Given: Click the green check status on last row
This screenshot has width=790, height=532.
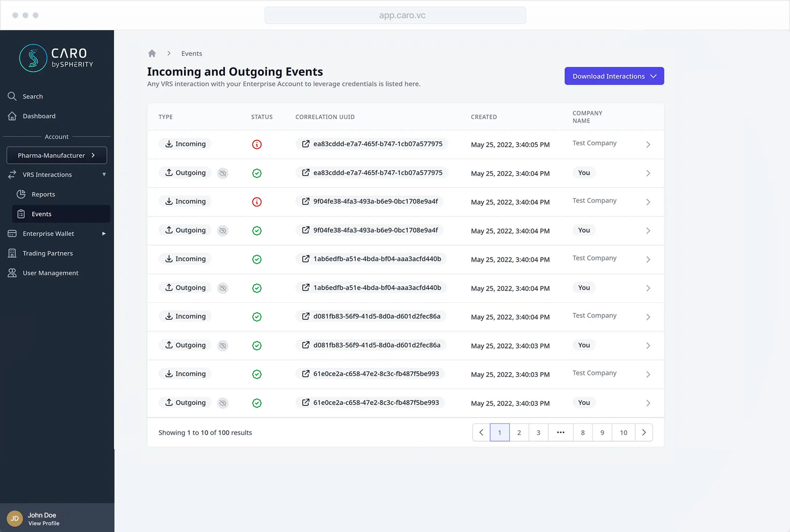Looking at the screenshot, I should click(257, 403).
